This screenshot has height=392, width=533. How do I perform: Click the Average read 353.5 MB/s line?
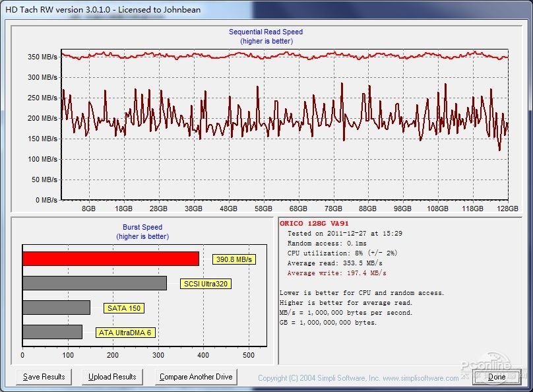pyautogui.click(x=335, y=263)
